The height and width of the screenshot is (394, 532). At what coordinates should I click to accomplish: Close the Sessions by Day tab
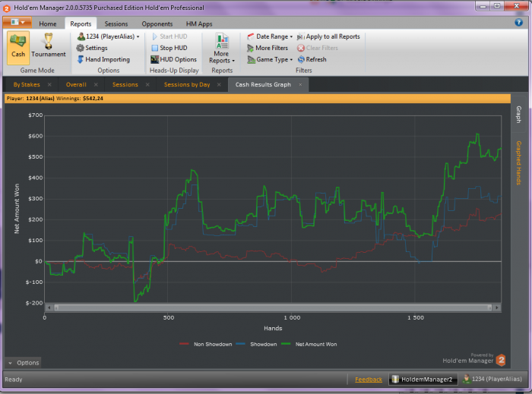[219, 85]
